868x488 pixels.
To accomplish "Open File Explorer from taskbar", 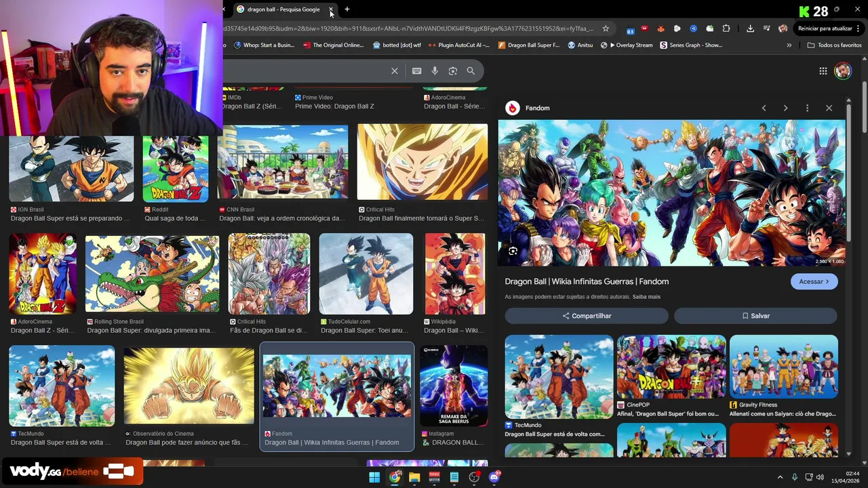I will click(x=414, y=477).
